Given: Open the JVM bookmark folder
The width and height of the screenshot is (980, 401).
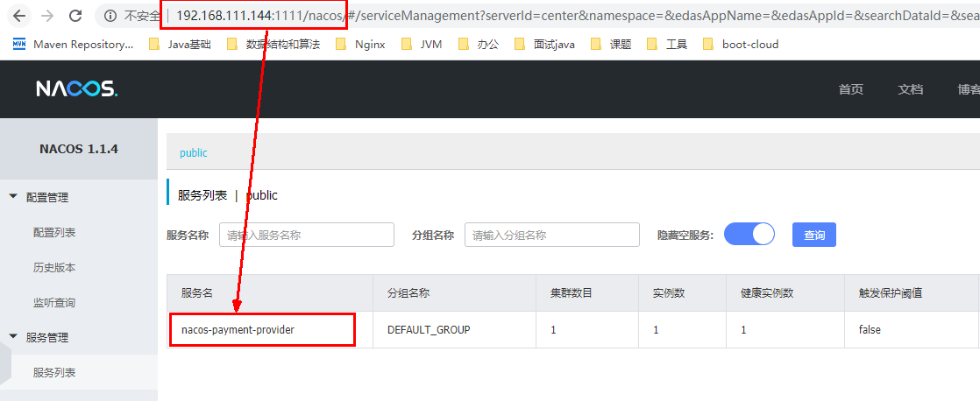Looking at the screenshot, I should [422, 45].
